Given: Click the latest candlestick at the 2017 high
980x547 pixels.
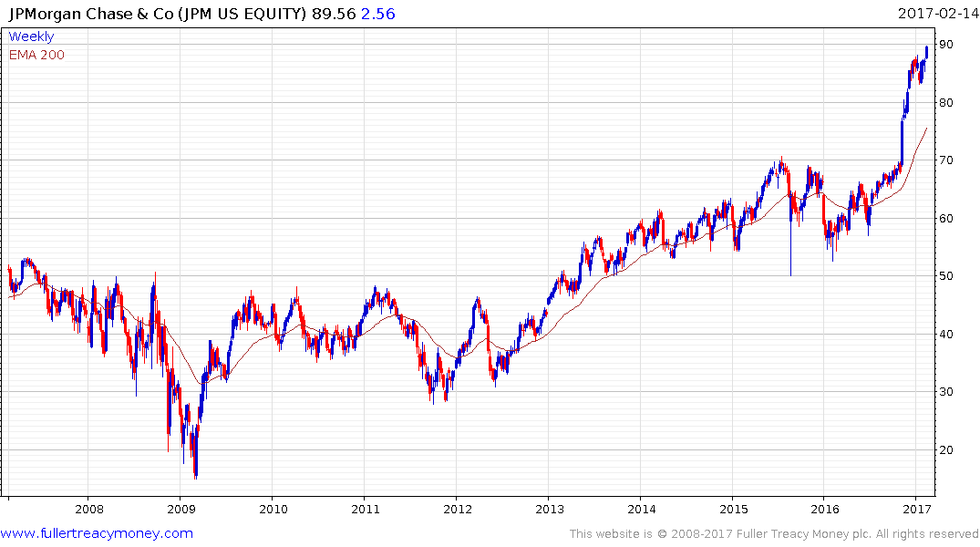Looking at the screenshot, I should coord(926,52).
